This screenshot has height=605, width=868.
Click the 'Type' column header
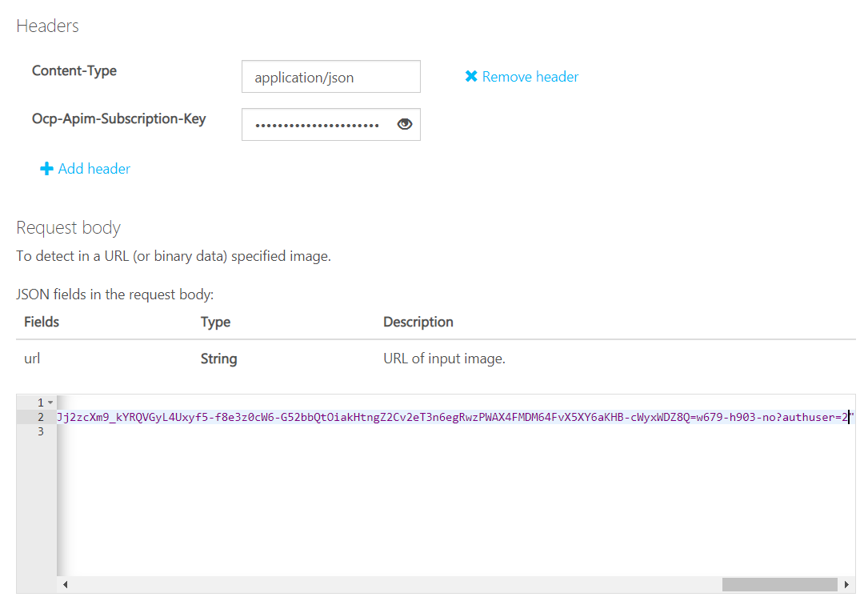pos(215,323)
